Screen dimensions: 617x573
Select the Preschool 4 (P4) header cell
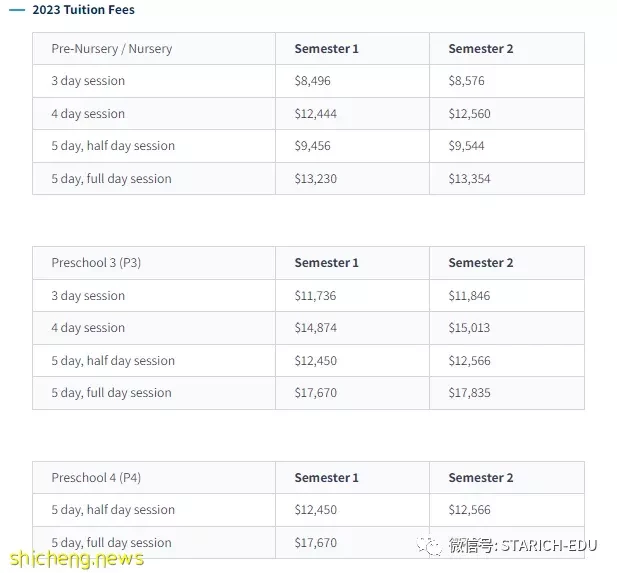(154, 478)
